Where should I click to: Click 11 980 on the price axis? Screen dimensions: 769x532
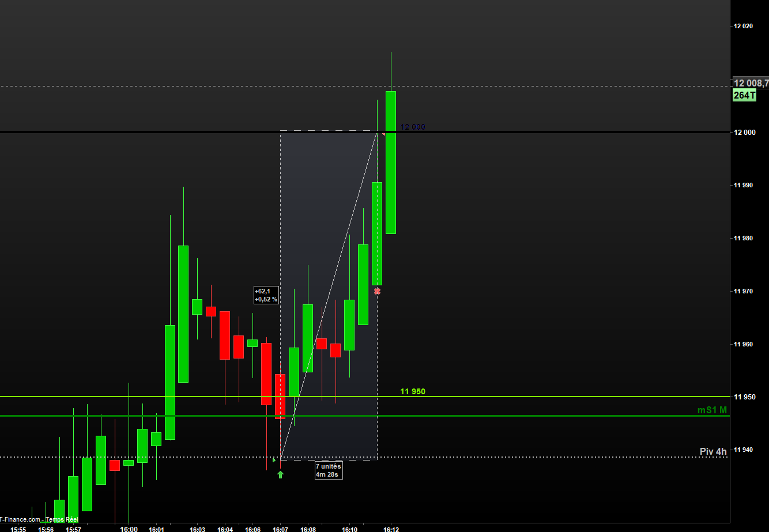(742, 238)
